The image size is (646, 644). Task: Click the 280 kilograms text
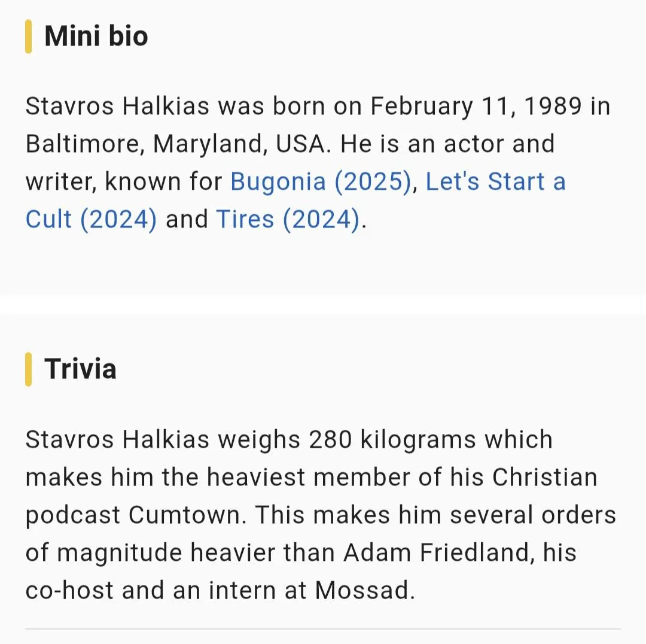392,440
